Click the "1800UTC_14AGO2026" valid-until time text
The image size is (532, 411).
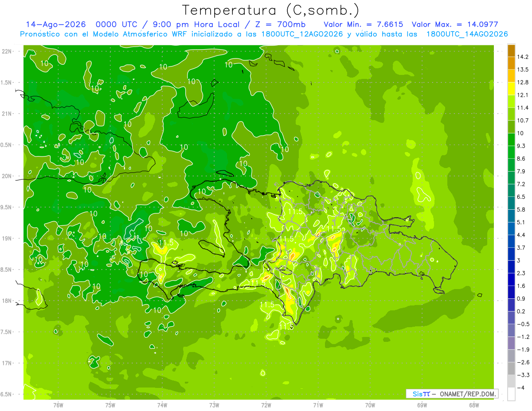[x=467, y=34]
